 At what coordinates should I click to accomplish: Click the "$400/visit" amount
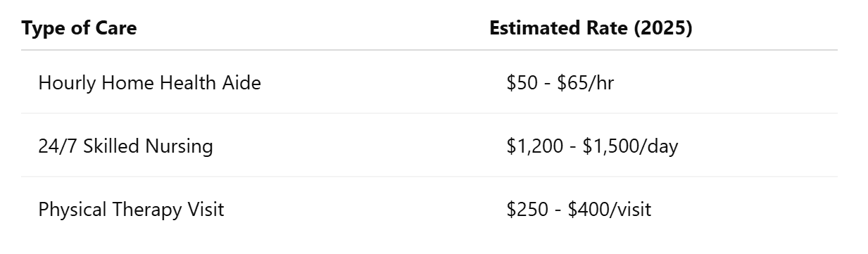[x=610, y=210]
